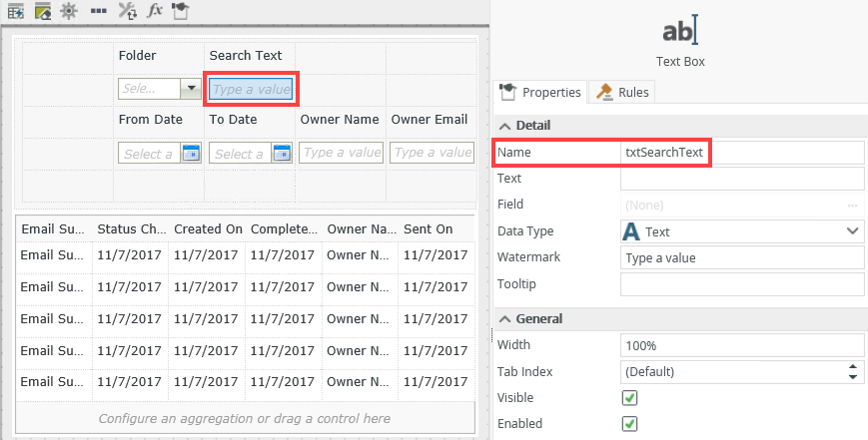
Task: Click the Field ellipsis button
Action: click(852, 206)
